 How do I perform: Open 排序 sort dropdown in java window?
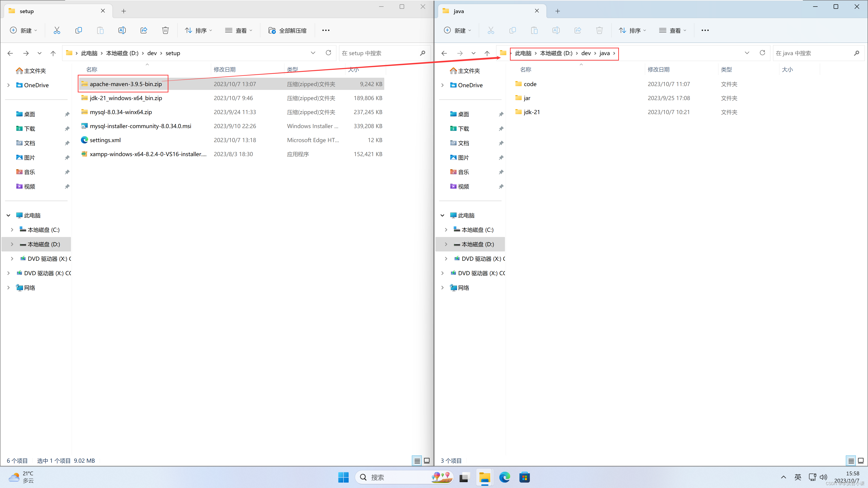(x=632, y=30)
